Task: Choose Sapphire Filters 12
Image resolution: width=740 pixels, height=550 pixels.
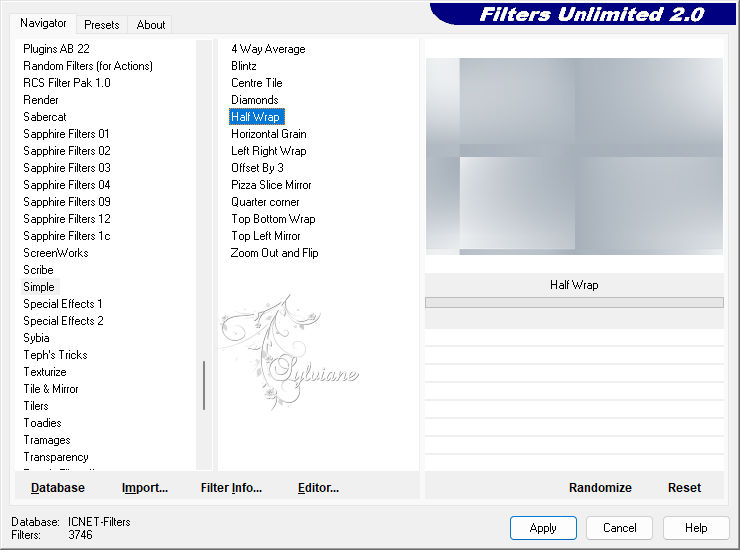Action: tap(67, 219)
